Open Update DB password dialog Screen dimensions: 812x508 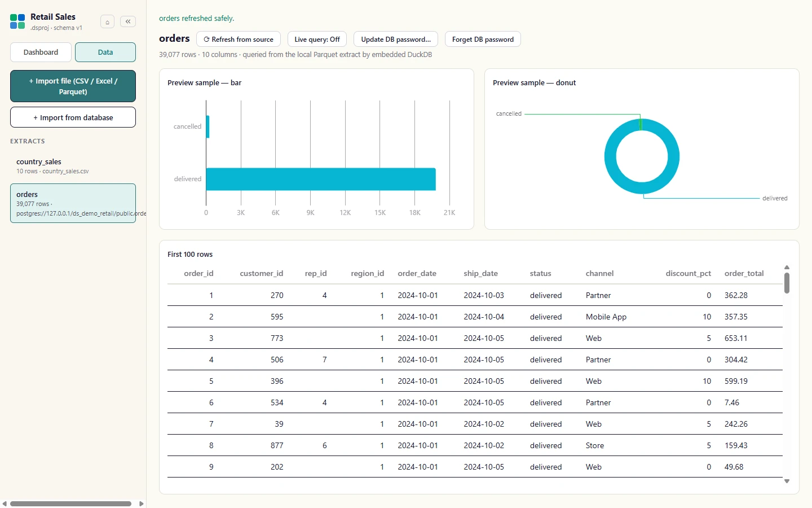click(396, 40)
